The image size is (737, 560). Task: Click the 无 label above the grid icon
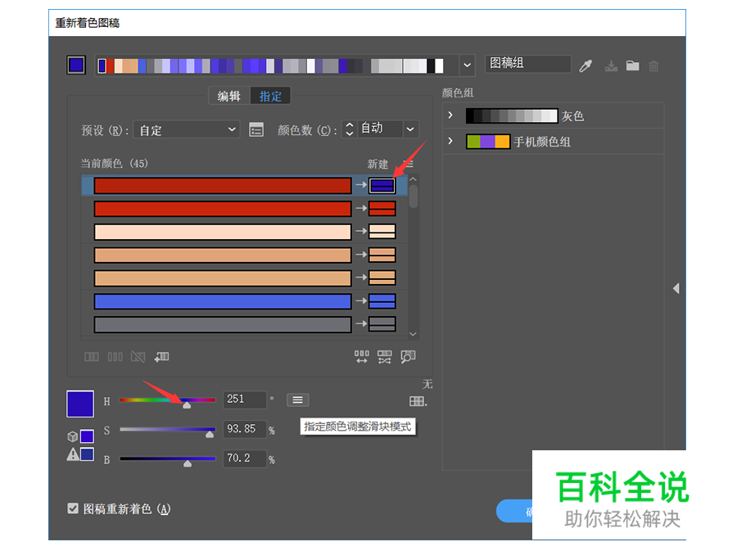[427, 384]
